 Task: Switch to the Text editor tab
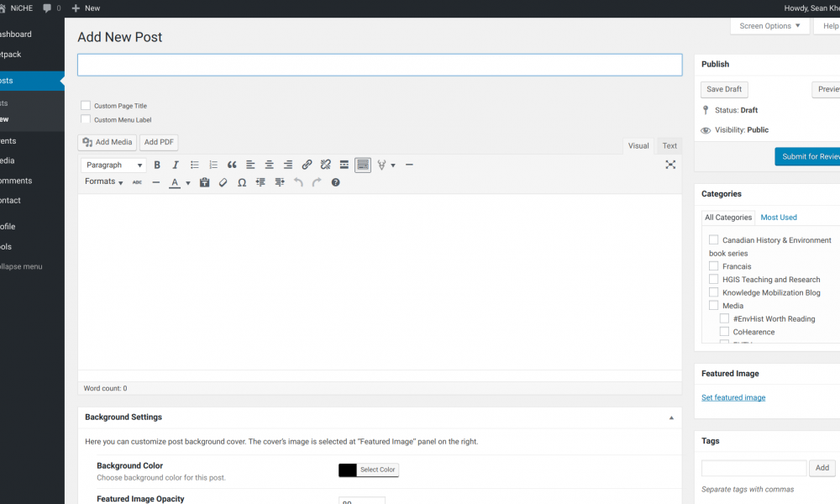click(669, 145)
